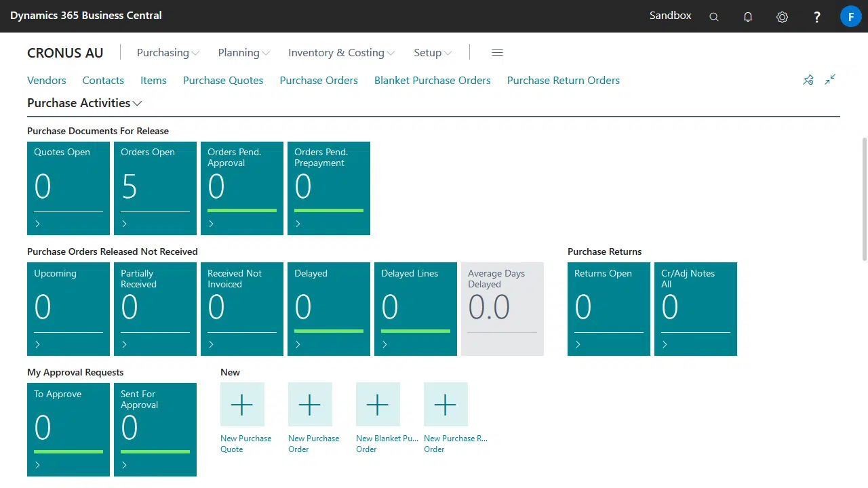The image size is (868, 488).
Task: Open the Vendors link
Action: pyautogui.click(x=47, y=80)
